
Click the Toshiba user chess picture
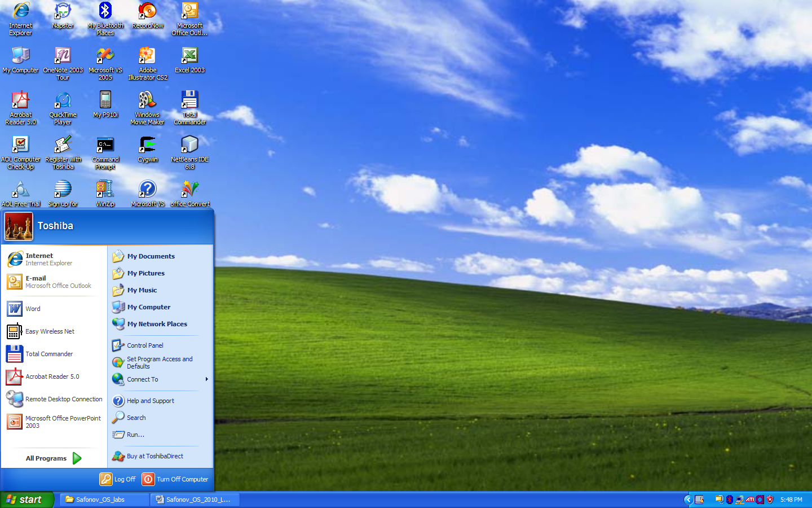tap(19, 226)
